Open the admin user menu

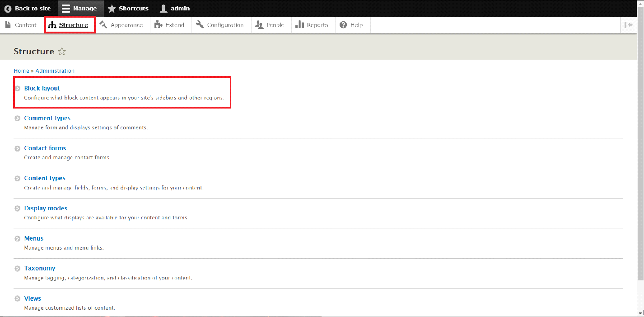coord(175,9)
